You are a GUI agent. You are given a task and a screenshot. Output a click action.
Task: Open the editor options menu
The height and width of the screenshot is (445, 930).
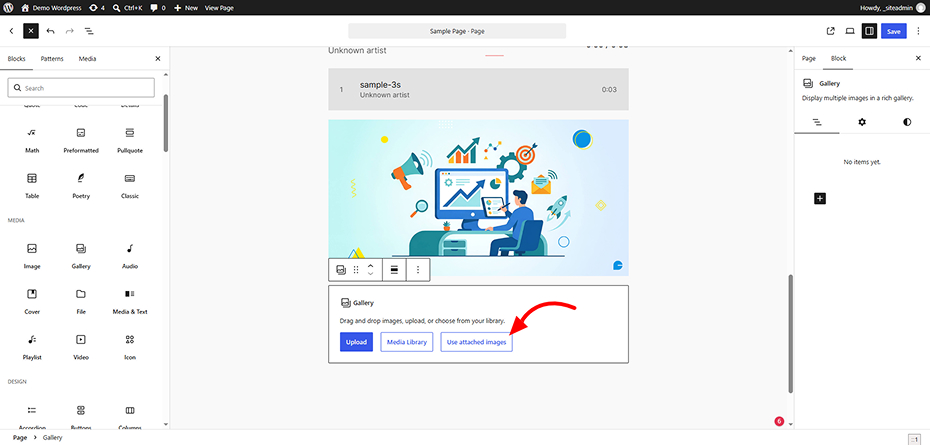click(x=918, y=31)
